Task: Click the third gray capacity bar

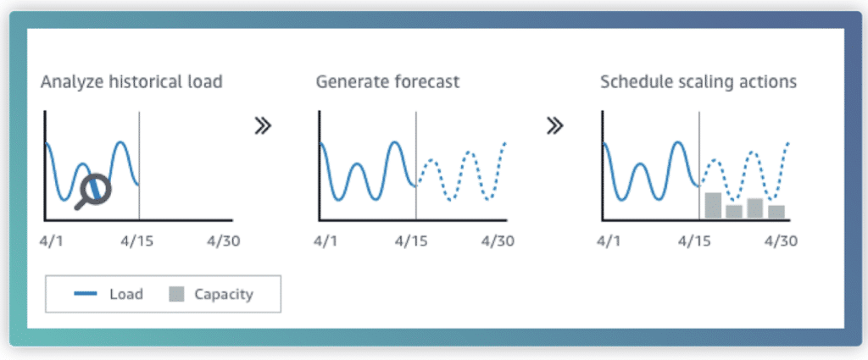Action: point(755,208)
